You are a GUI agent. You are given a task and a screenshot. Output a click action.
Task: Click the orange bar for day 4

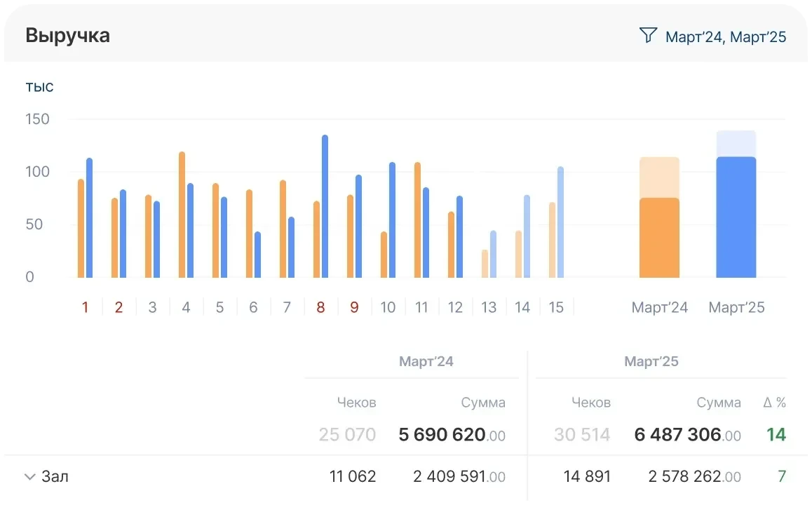click(x=182, y=215)
